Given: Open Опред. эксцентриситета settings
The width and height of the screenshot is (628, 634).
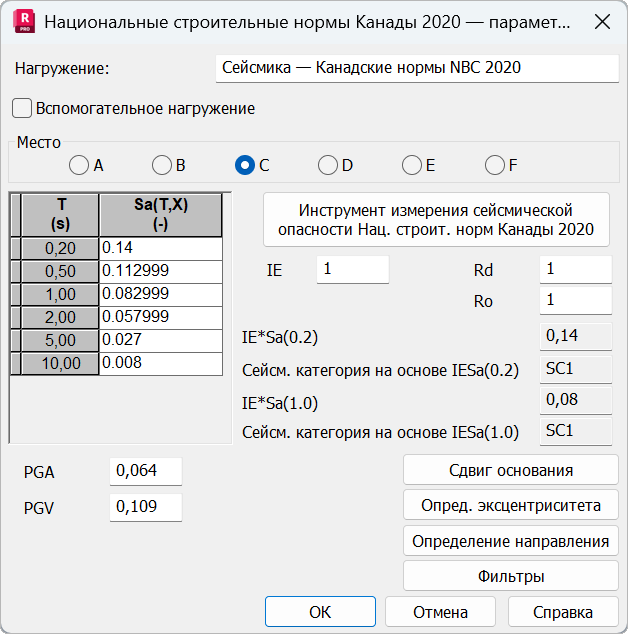Looking at the screenshot, I should 511,505.
